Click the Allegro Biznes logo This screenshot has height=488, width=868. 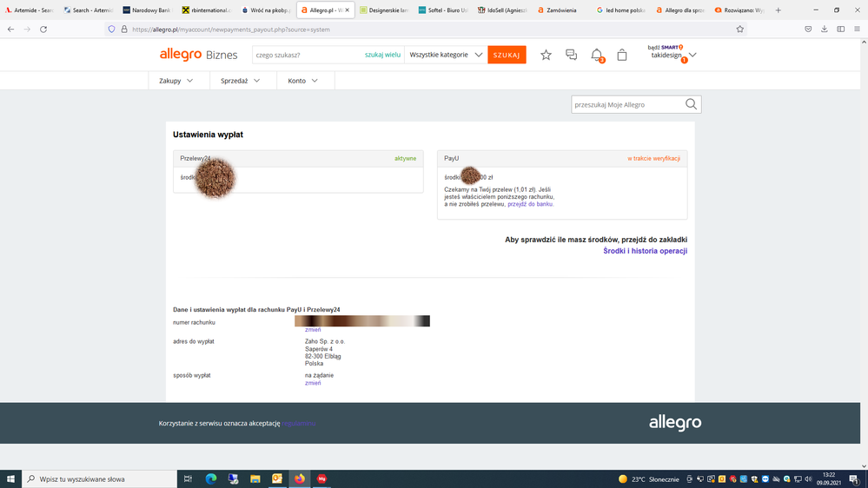pyautogui.click(x=198, y=55)
